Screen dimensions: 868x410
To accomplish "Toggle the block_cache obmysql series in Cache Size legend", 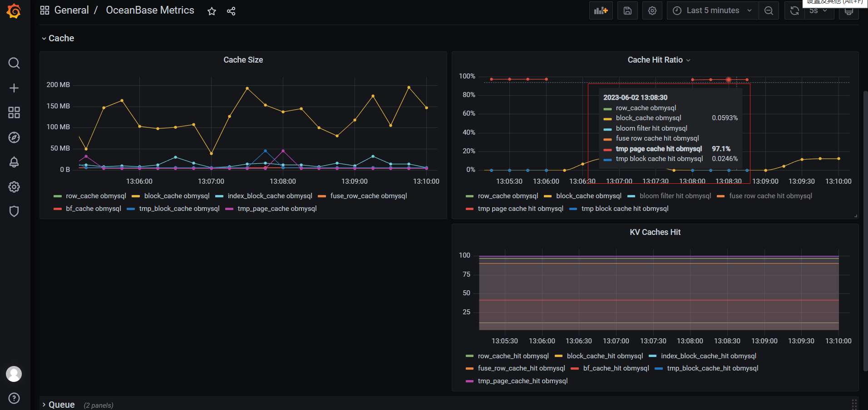I will point(176,195).
